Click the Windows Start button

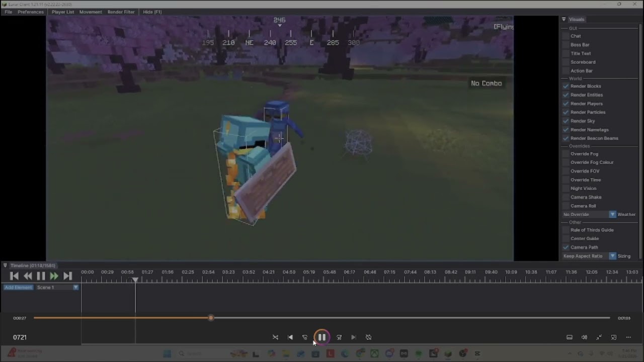tap(167, 354)
